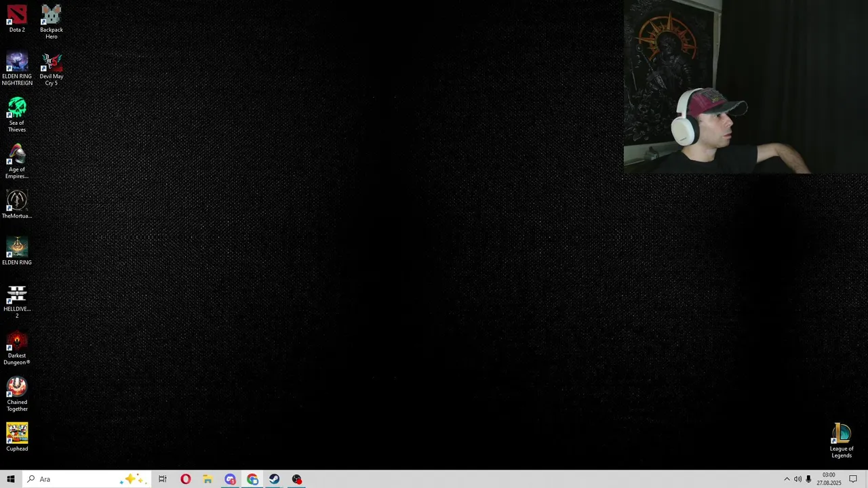Switch to Google Chrome in taskbar
The height and width of the screenshot is (488, 868).
252,479
